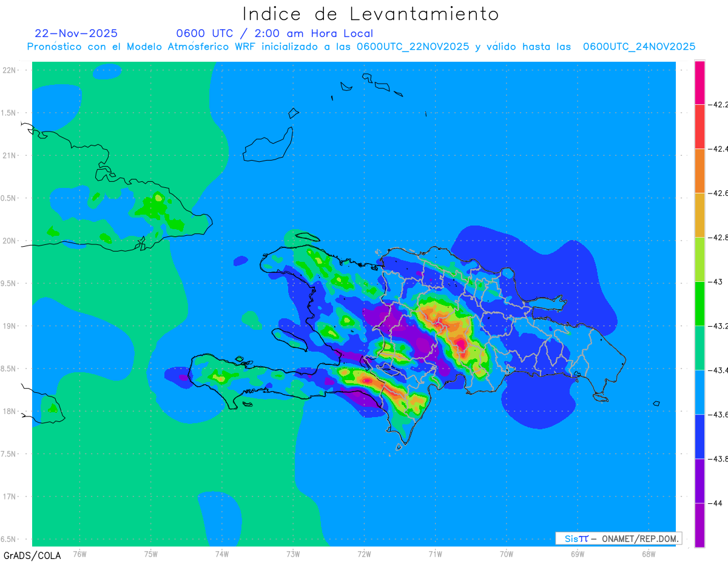The image size is (728, 562).
Task: Pick the magenta top colorbar segment
Action: point(699,82)
